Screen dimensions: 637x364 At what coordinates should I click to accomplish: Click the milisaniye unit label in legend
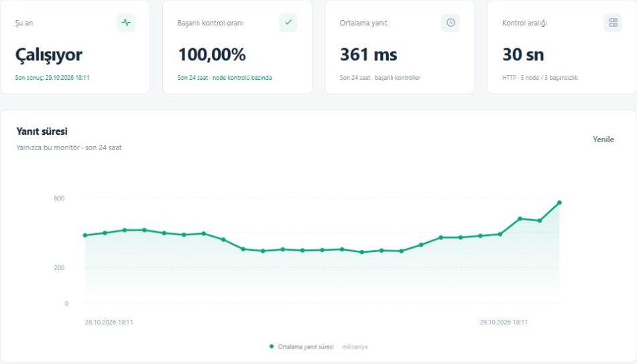[355, 347]
